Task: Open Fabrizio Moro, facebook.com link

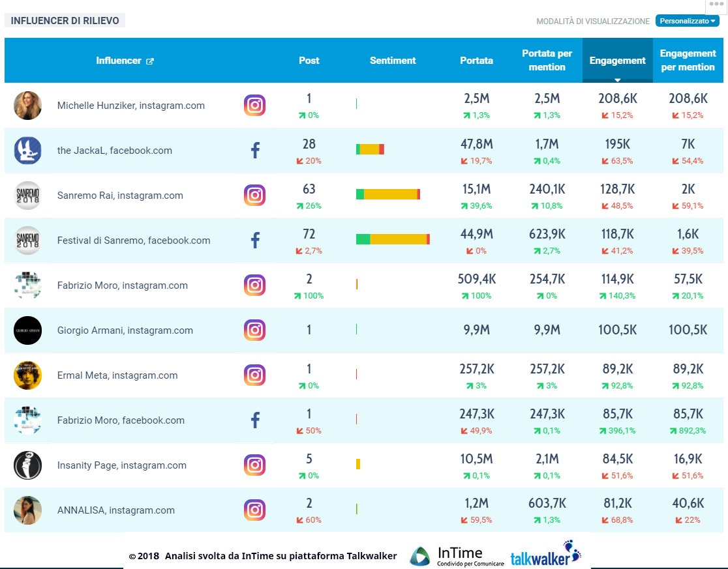Action: [x=121, y=420]
